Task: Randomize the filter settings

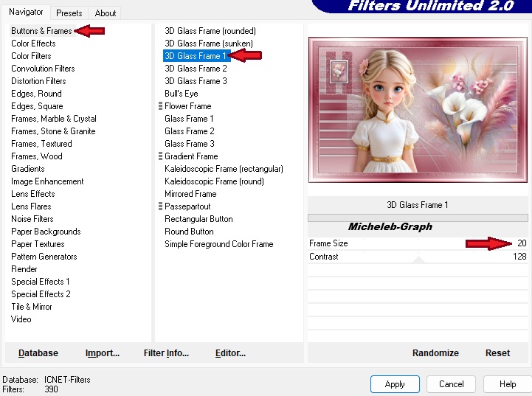Action: point(435,353)
